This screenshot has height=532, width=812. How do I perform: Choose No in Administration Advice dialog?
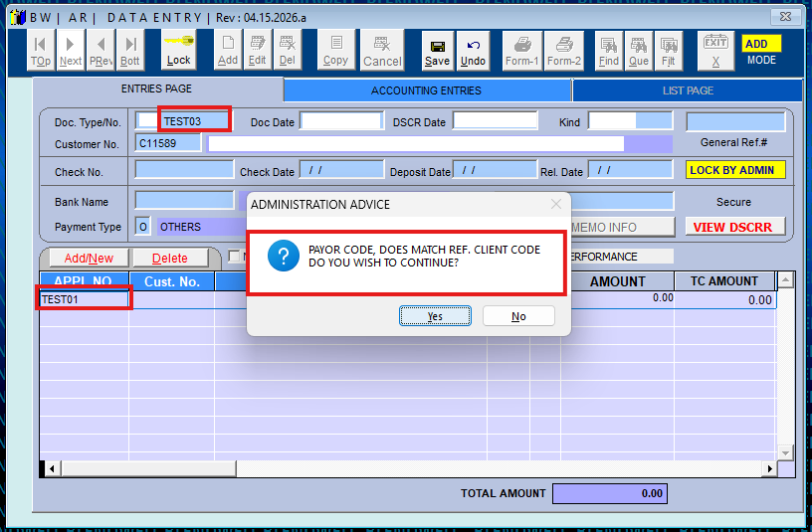coord(518,316)
